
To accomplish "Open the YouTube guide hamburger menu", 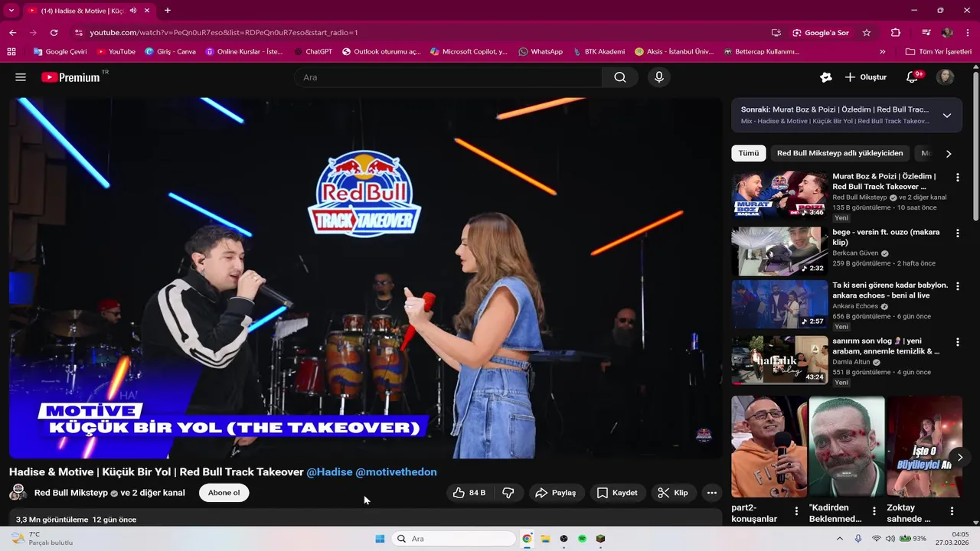I will tap(21, 77).
